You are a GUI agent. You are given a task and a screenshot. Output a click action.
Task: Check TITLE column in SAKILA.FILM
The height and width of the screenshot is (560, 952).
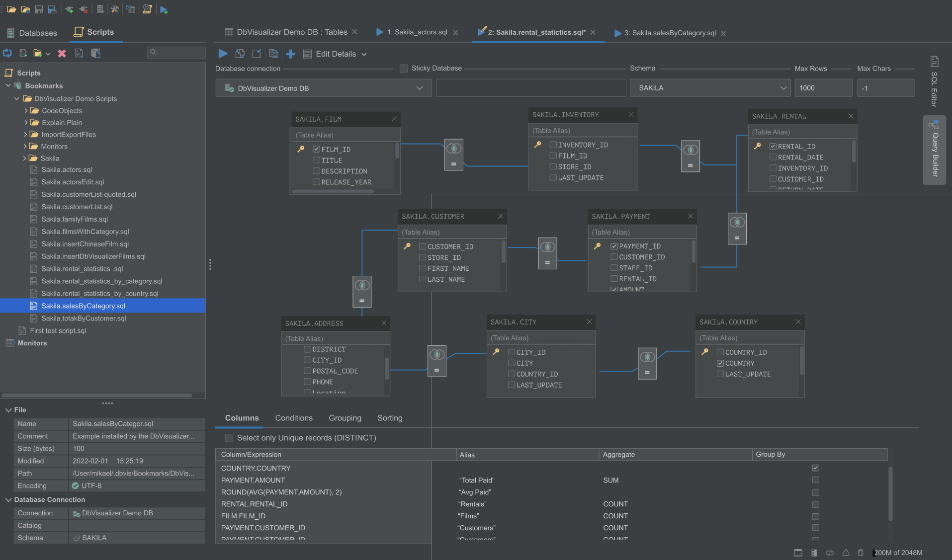[x=316, y=160]
